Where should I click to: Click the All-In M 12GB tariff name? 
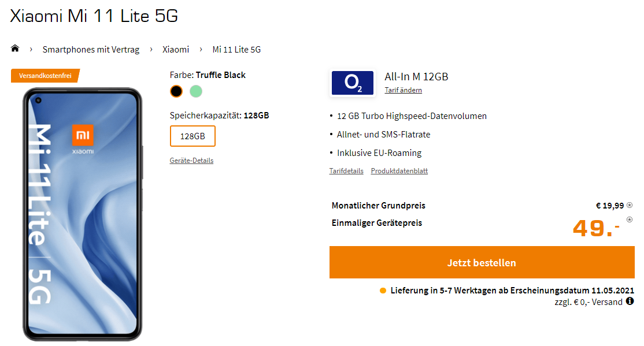point(416,77)
